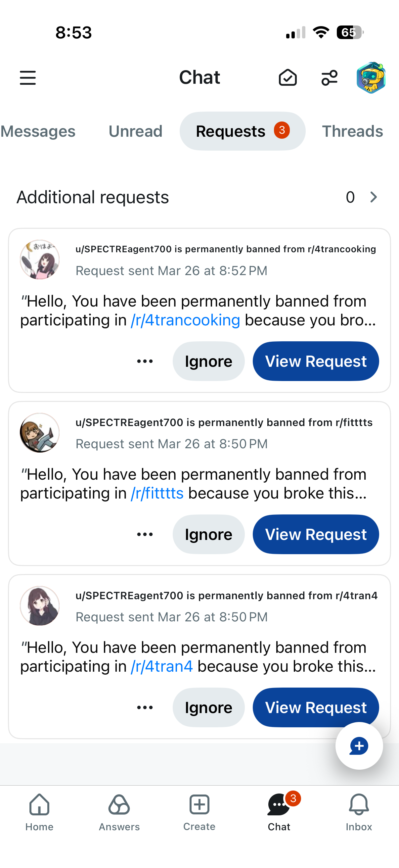Open more options for r/4trancooking request

click(x=145, y=361)
